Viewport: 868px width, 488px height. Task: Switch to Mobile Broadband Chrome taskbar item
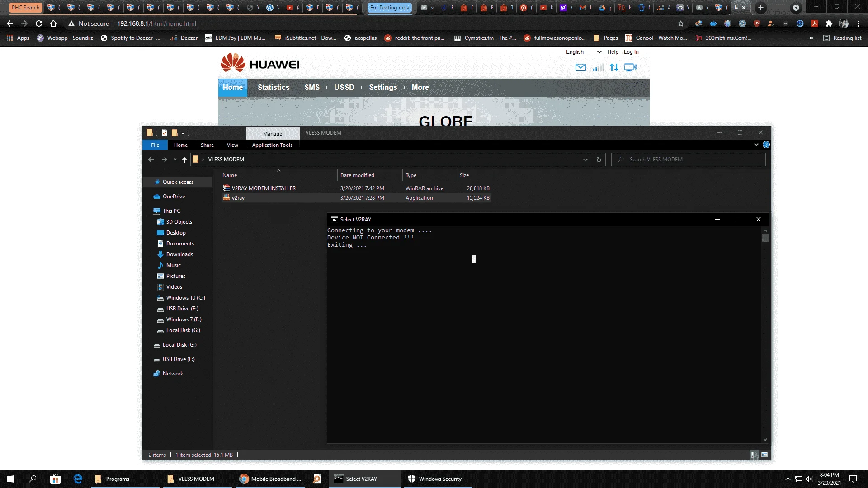click(270, 479)
